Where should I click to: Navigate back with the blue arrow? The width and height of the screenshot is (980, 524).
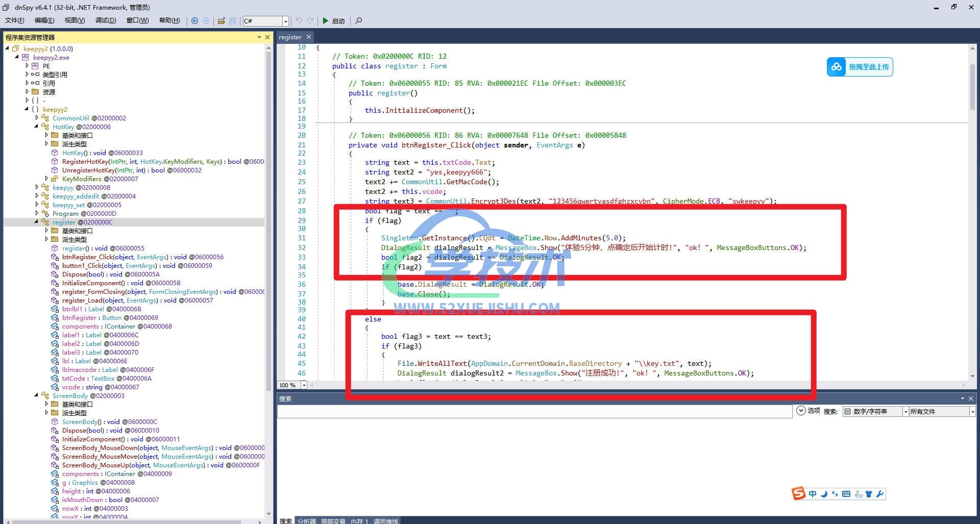(194, 21)
